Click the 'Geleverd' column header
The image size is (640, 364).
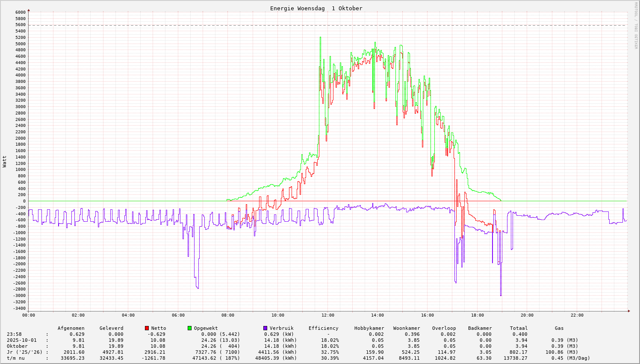(111, 328)
